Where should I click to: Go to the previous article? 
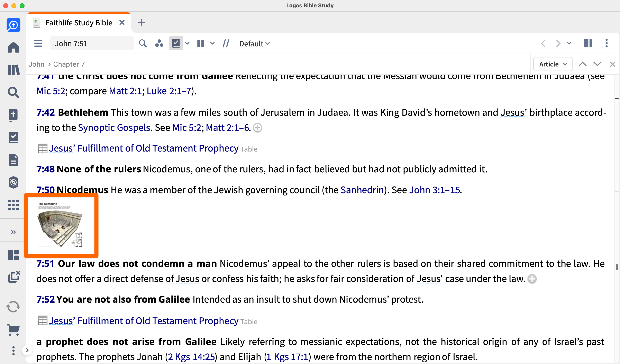point(583,64)
